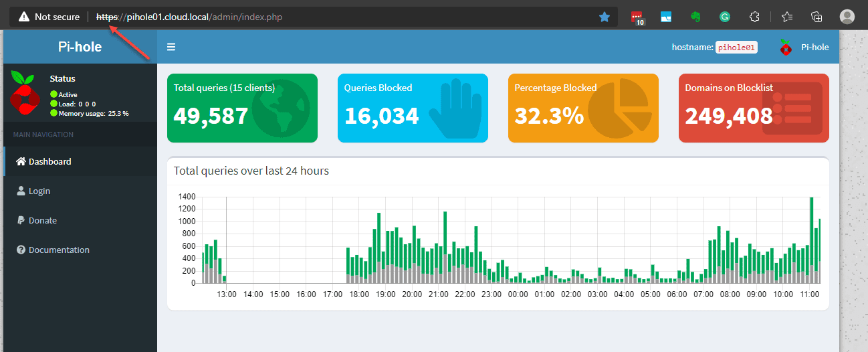Open the Evernote elephant extension
The width and height of the screenshot is (868, 352).
695,17
